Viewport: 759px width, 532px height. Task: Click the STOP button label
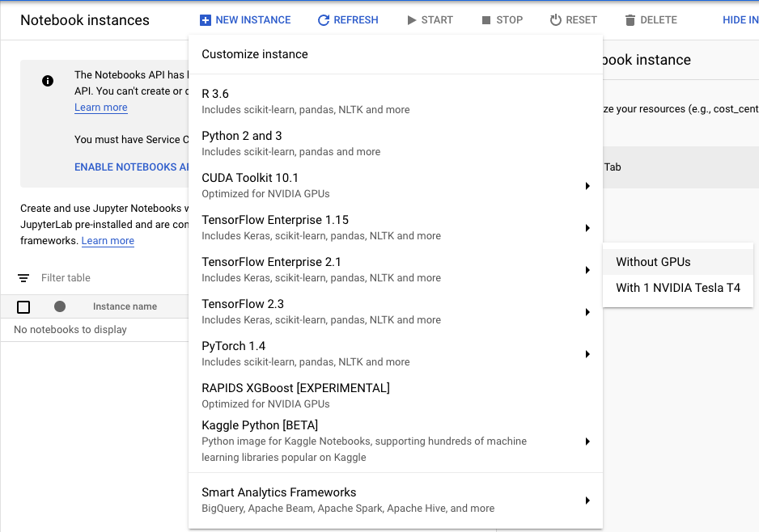click(x=509, y=20)
